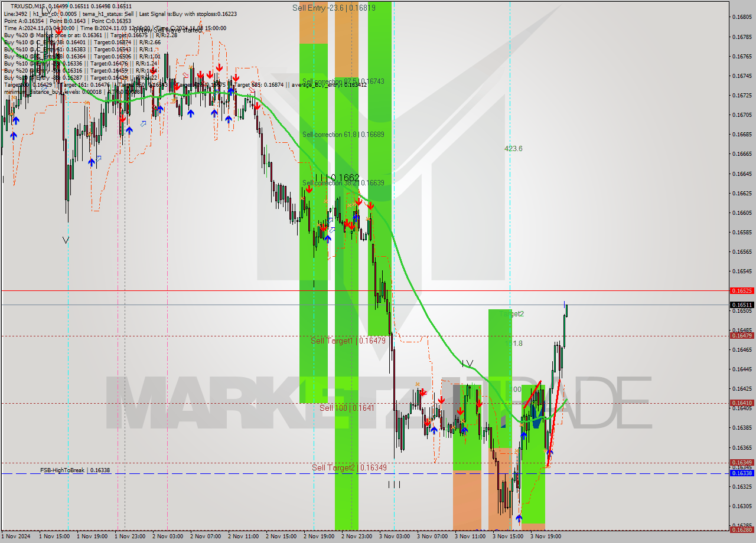Image resolution: width=756 pixels, height=543 pixels.
Task: Click the 'Sell correction 61.8 | 0.16689' label
Action: (343, 135)
